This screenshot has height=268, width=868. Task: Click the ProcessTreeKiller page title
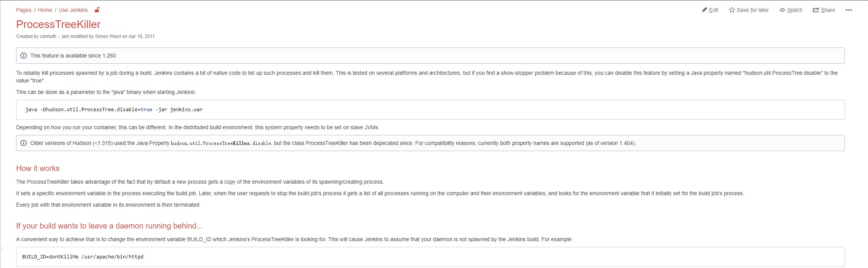pyautogui.click(x=58, y=24)
